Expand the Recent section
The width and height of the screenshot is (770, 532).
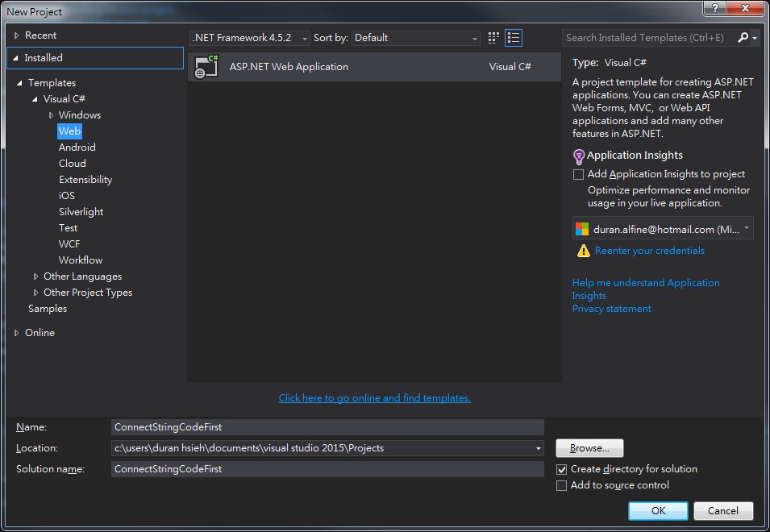coord(16,35)
